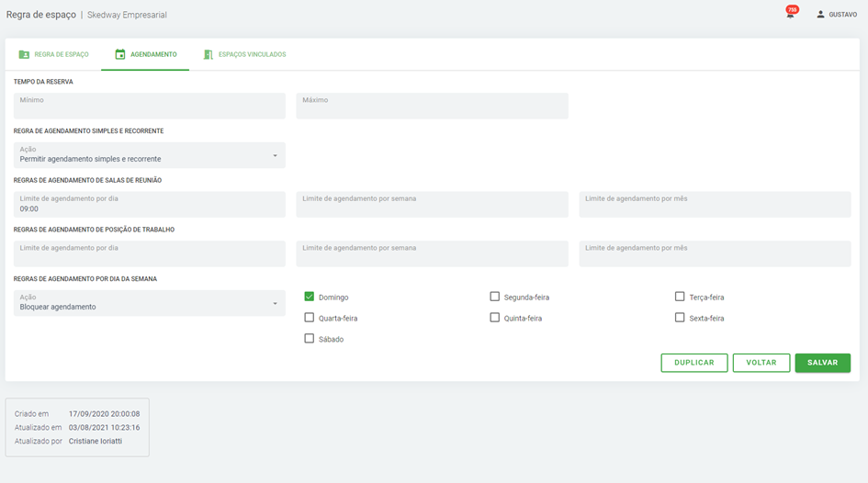Enable the Segunda-feira checkbox
Image resolution: width=868 pixels, height=483 pixels.
point(495,297)
